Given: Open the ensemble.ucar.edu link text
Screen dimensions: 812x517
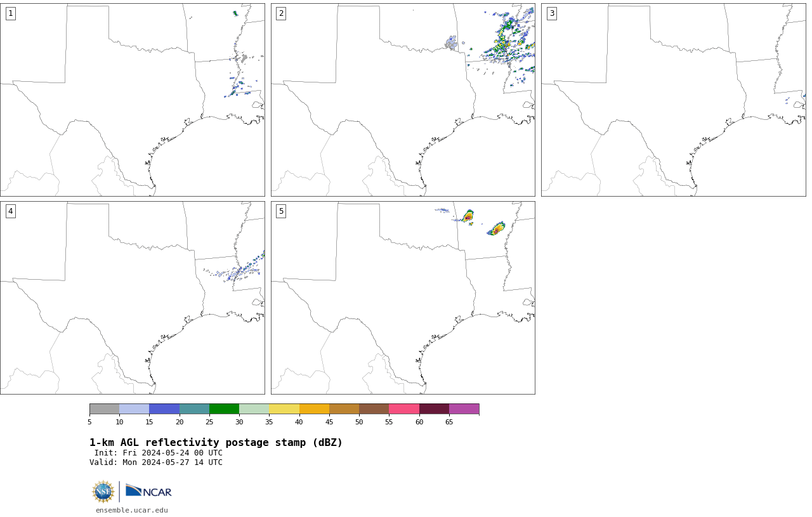Looking at the screenshot, I should [x=132, y=510].
